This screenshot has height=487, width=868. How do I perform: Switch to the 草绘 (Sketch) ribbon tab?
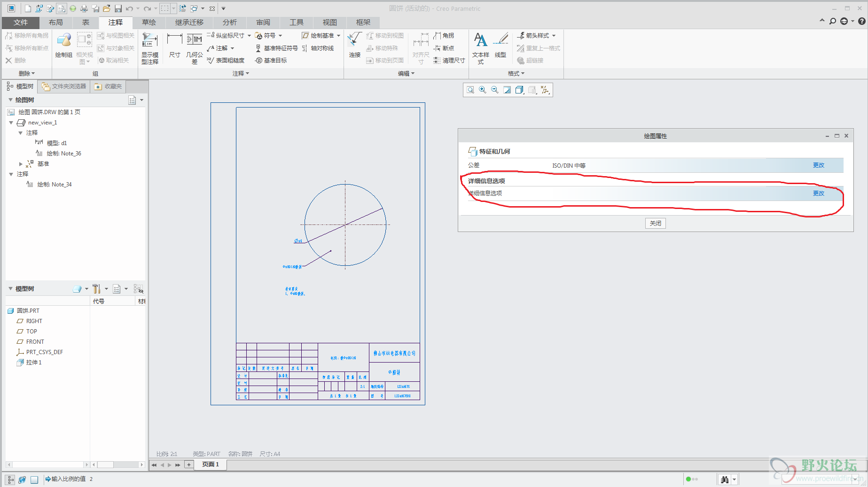click(x=149, y=23)
